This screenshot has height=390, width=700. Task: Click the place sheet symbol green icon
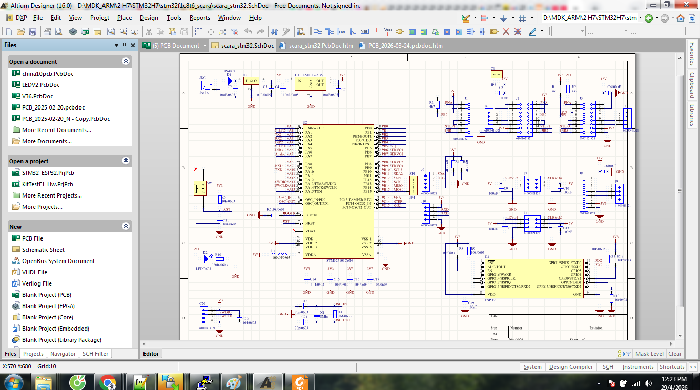[412, 32]
